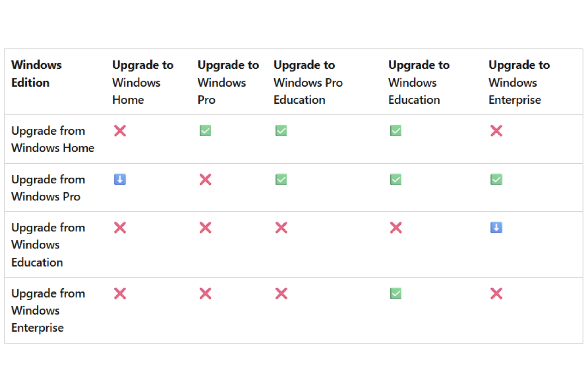Click the "Upgrade to Windows Pro Education" header

coord(308,82)
